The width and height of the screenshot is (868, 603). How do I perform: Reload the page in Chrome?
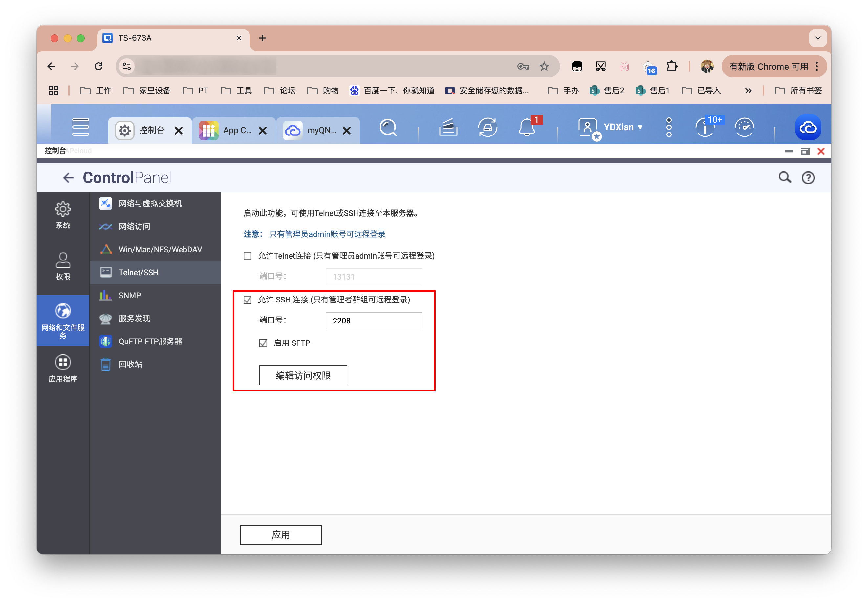99,67
